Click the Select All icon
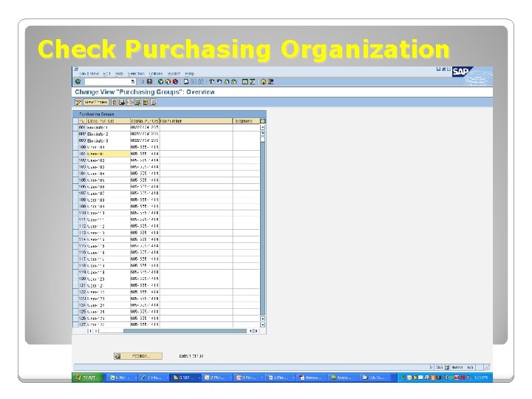Viewport: 532px width, 399px height. 137,102
